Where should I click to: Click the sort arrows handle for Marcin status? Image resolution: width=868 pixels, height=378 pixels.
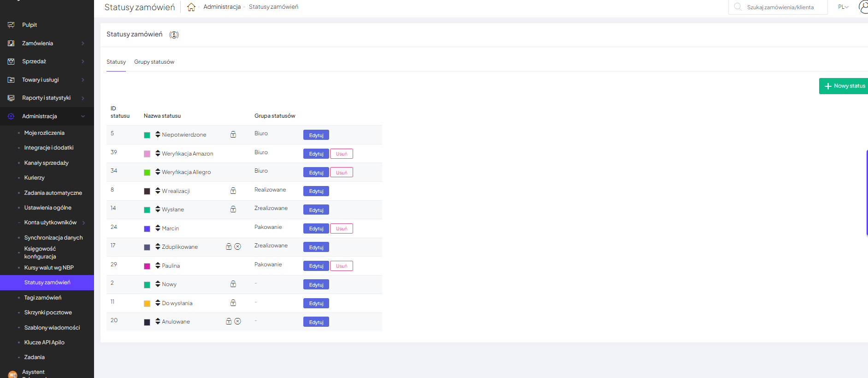[158, 228]
